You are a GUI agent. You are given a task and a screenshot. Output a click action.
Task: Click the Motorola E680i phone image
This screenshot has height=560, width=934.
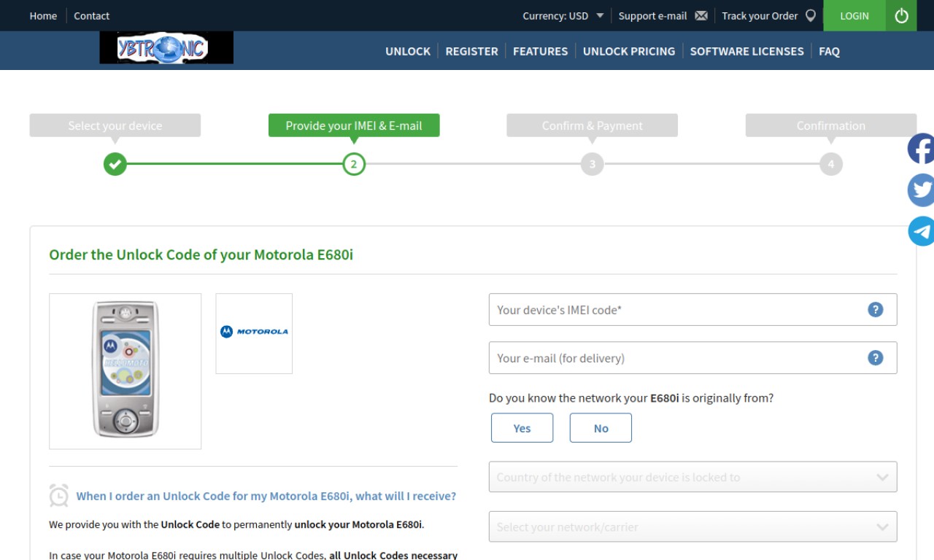pyautogui.click(x=125, y=371)
